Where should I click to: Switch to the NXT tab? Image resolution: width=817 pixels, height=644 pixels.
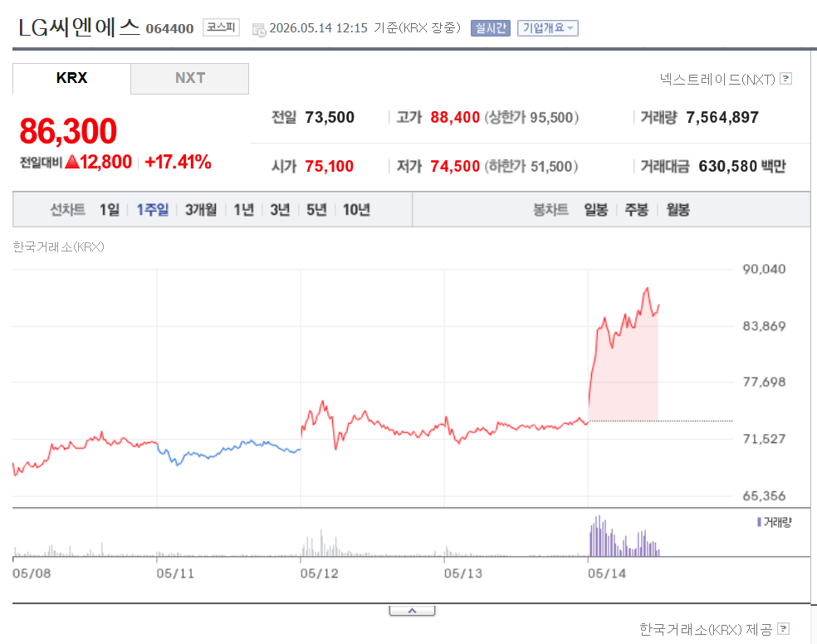[x=189, y=79]
